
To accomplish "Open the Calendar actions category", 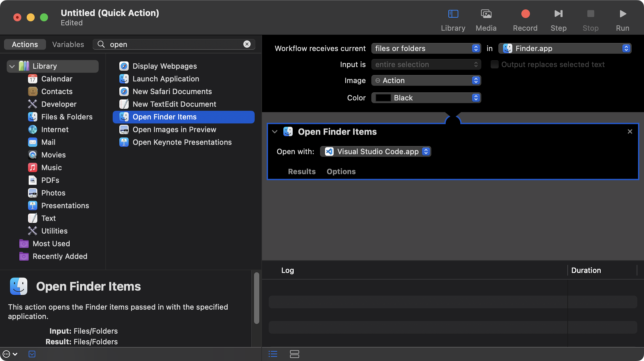I will click(57, 79).
